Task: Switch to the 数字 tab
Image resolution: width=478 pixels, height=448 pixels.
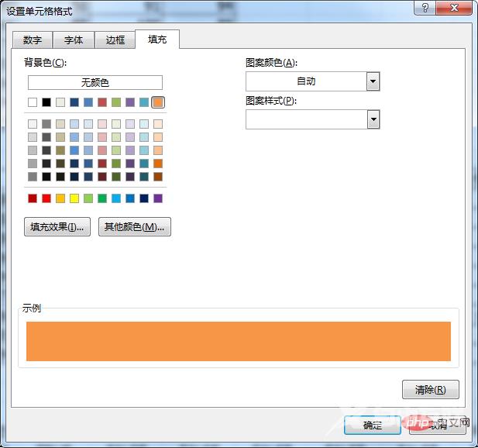Action: [32, 40]
